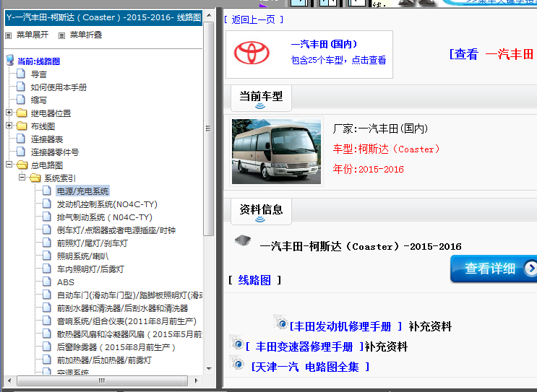This screenshot has width=537, height=392.
Task: Click the page icon beside 照明系统/喇叭
Action: click(47, 256)
